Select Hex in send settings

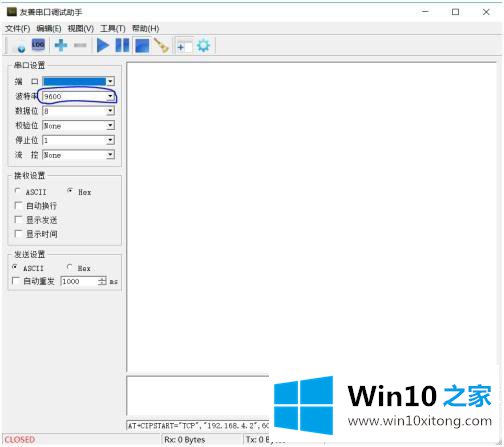(x=78, y=268)
